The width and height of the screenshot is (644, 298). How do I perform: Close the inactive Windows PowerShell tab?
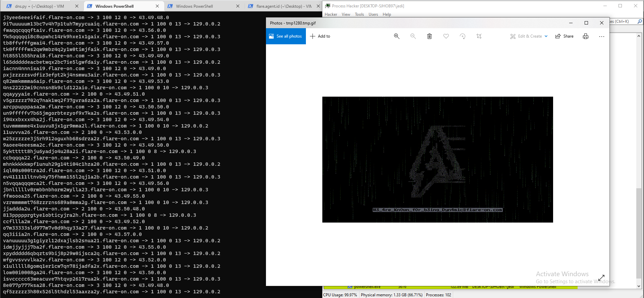coord(238,6)
